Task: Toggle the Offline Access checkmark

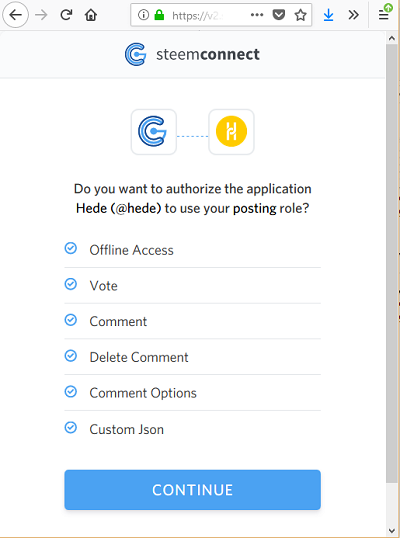Action: coord(71,248)
